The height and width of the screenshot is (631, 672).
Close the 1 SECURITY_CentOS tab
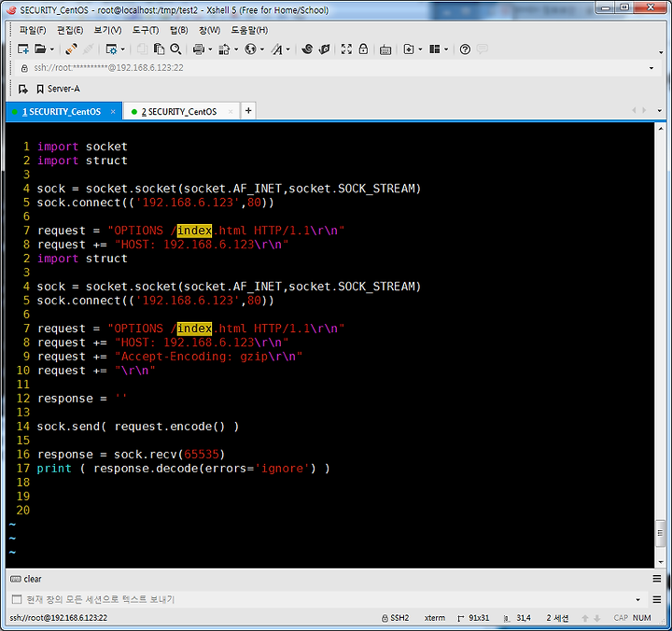113,111
